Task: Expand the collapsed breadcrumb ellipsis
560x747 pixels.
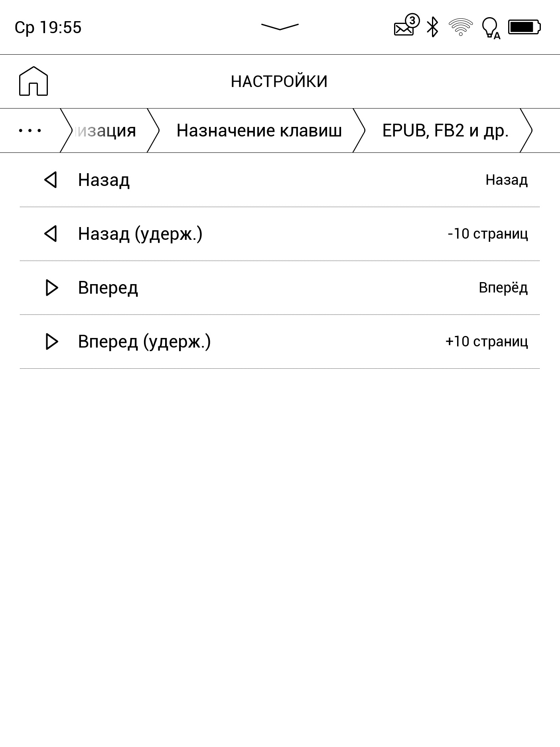Action: coord(30,130)
